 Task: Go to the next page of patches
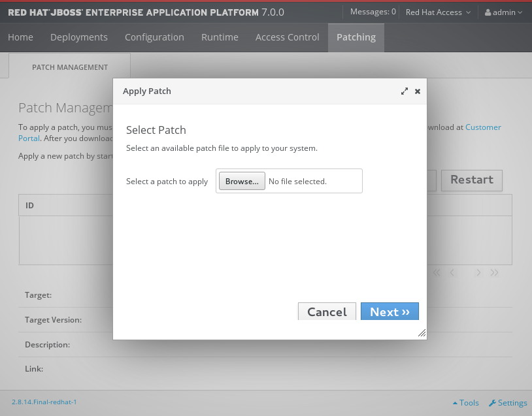click(478, 273)
